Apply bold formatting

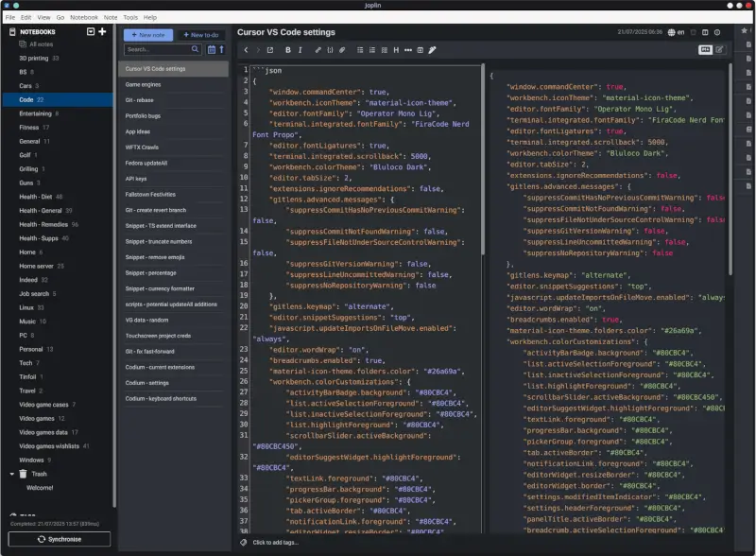pyautogui.click(x=288, y=50)
